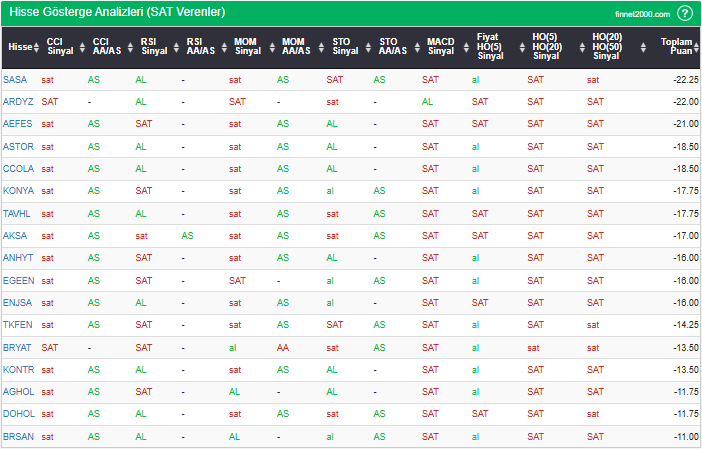
Task: Select TKFEN total score -14.25
Action: coord(685,325)
